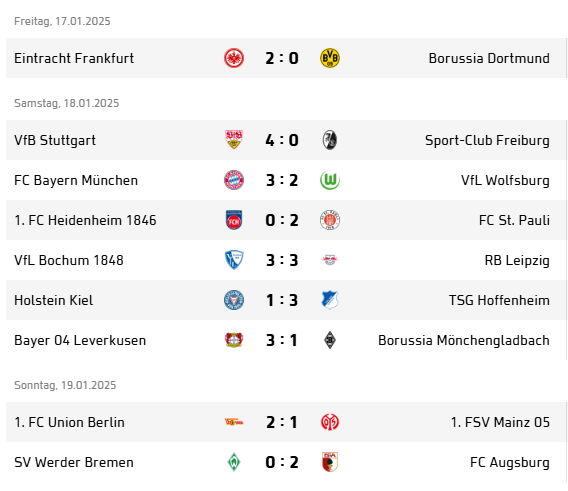Image resolution: width=568 pixels, height=491 pixels.
Task: Open the 3 : 3 Bochum–Leipzig match result
Action: point(282,260)
